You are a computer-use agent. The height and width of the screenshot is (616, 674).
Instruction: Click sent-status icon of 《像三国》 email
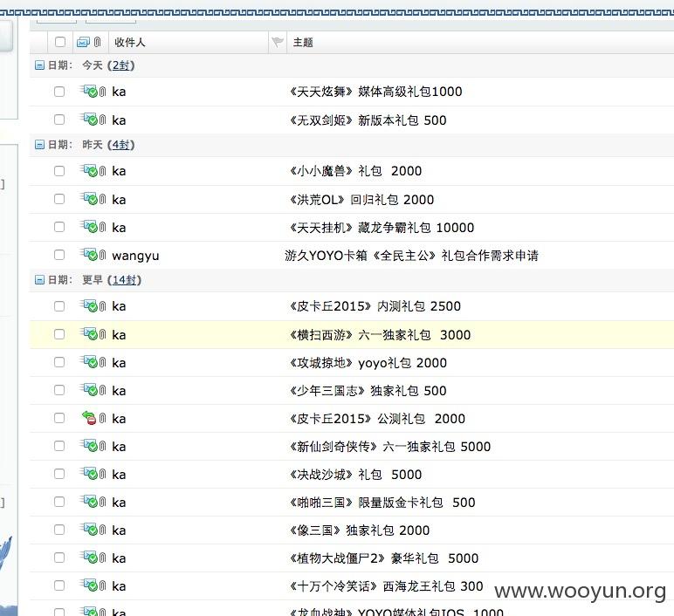90,530
